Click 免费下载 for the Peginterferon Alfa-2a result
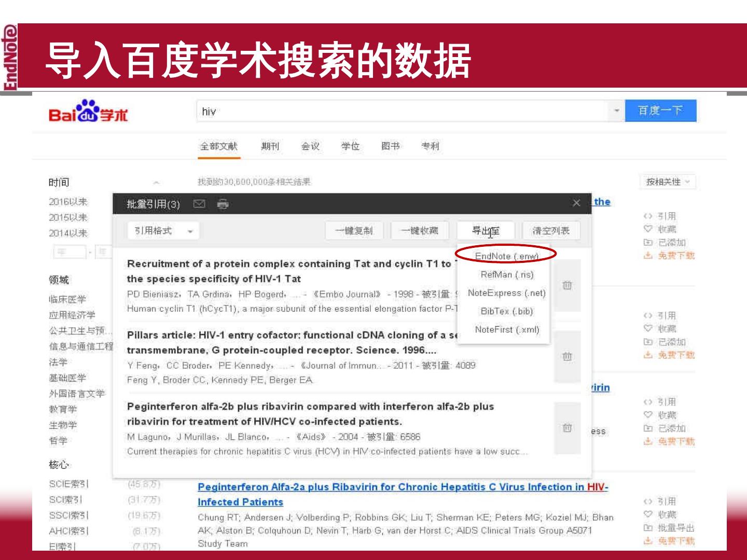This screenshot has height=560, width=747. tap(669, 541)
